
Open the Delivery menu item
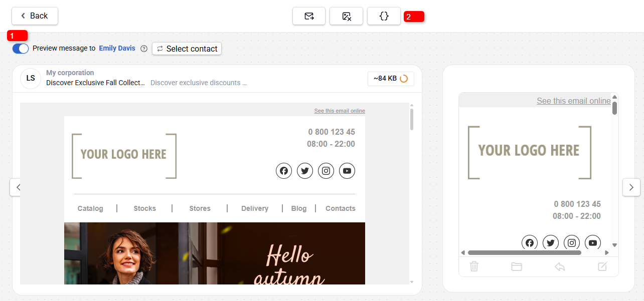click(x=255, y=208)
